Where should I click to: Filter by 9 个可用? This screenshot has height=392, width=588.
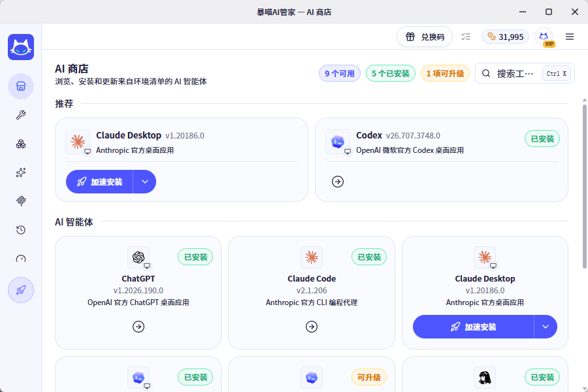pos(339,74)
